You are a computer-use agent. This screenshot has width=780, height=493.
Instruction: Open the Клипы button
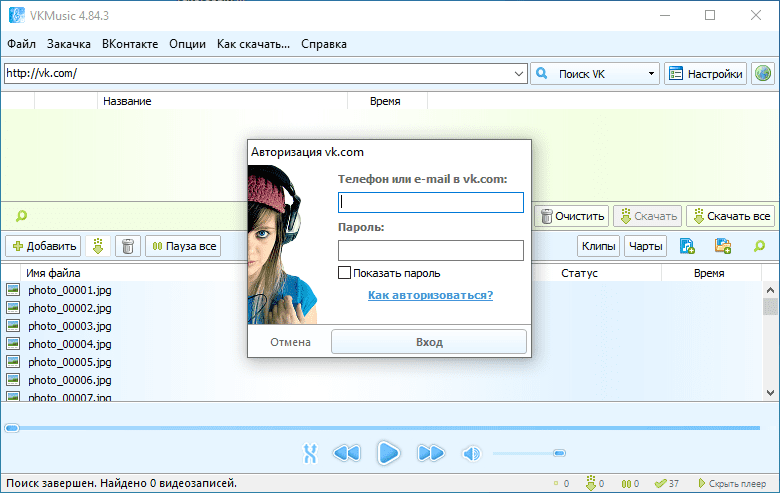tap(598, 246)
